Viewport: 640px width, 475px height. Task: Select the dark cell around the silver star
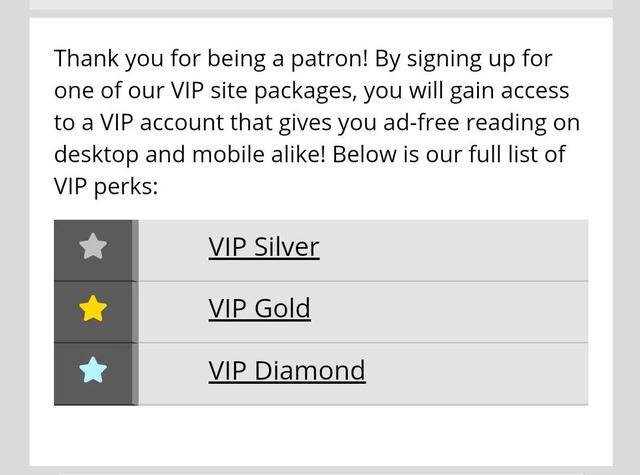click(93, 250)
